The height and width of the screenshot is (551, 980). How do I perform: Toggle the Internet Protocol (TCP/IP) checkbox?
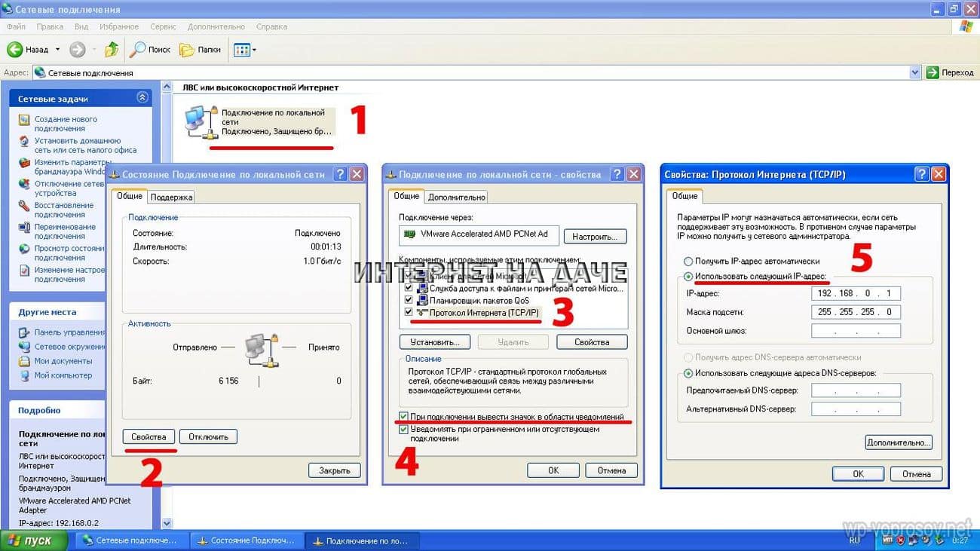pyautogui.click(x=409, y=312)
